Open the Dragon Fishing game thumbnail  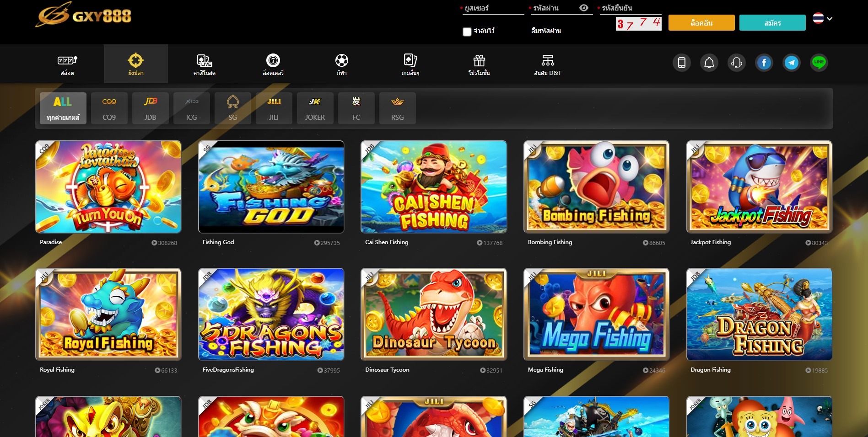760,314
